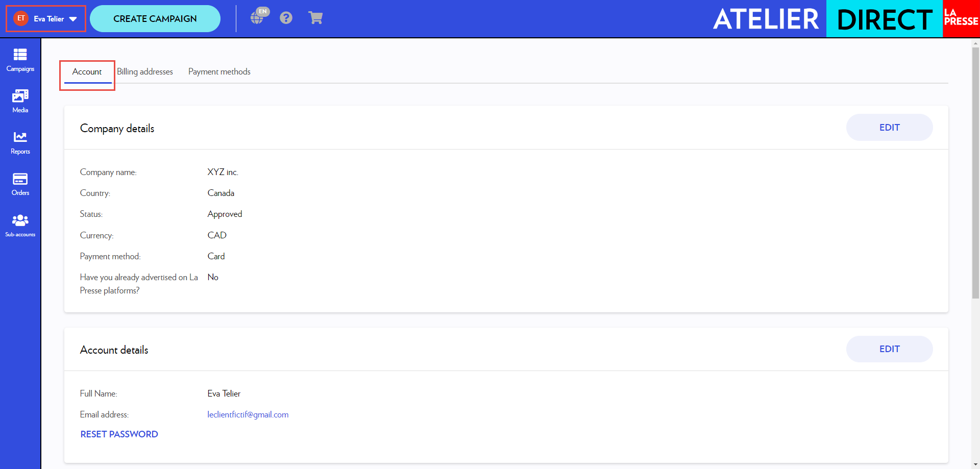The width and height of the screenshot is (980, 469).
Task: Open the Orders section icon
Action: tap(20, 184)
